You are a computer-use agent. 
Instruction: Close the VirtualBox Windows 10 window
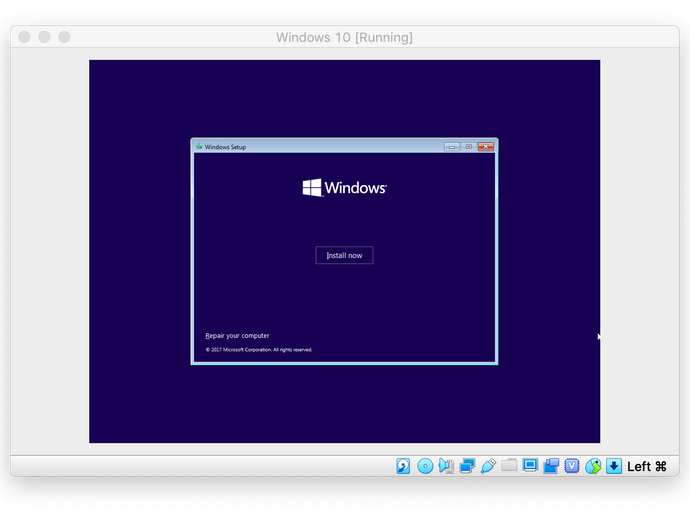click(x=25, y=37)
